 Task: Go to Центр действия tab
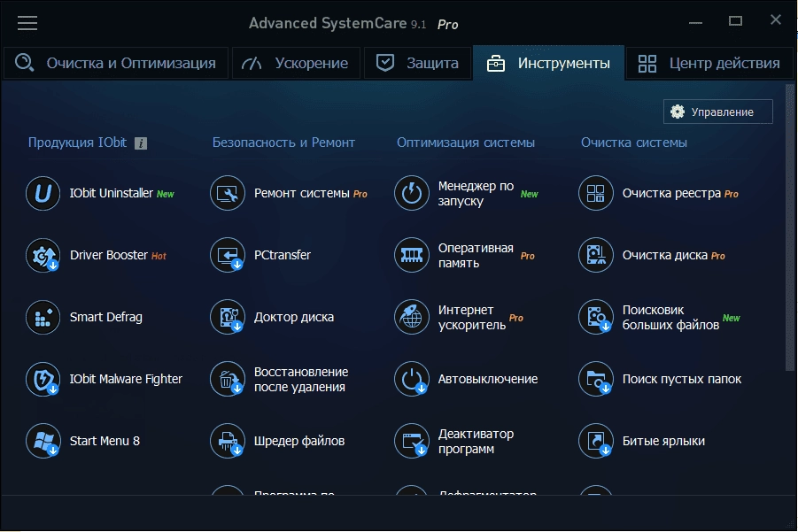coord(709,63)
